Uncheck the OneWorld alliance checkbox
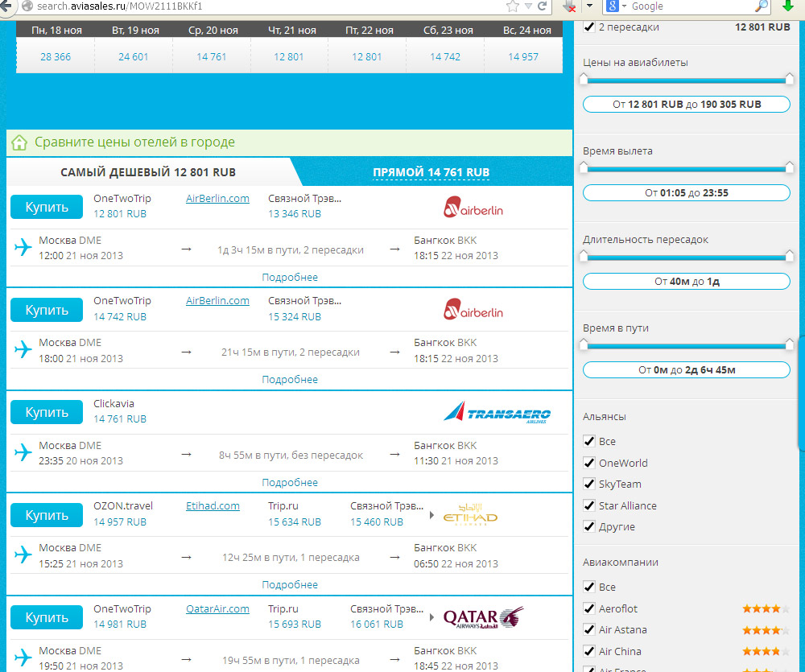Screen dimensions: 805x672 (x=589, y=463)
